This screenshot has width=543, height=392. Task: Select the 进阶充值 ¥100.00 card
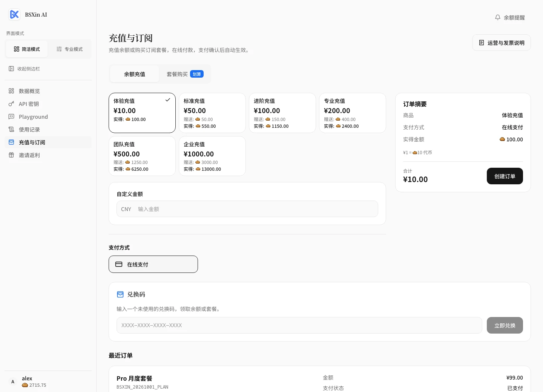tap(282, 113)
